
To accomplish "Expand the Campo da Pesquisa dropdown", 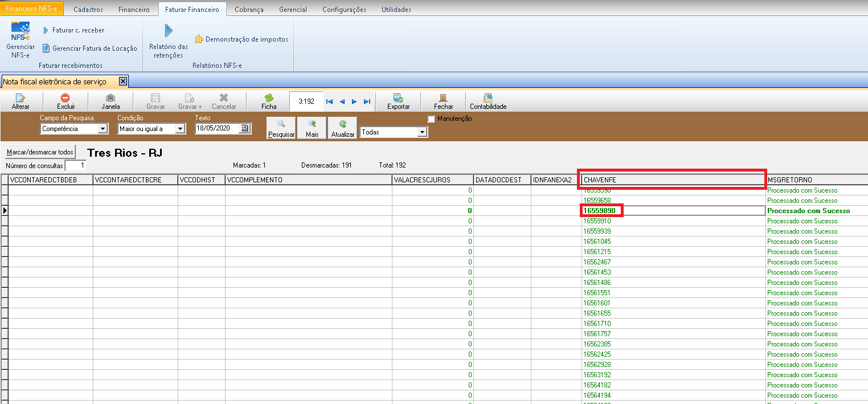I will (103, 129).
